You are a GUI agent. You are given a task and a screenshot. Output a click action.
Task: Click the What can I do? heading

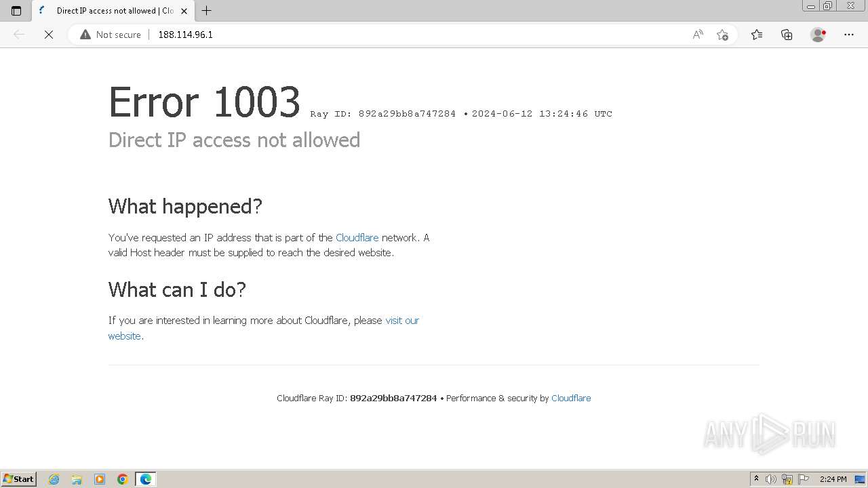click(x=177, y=289)
